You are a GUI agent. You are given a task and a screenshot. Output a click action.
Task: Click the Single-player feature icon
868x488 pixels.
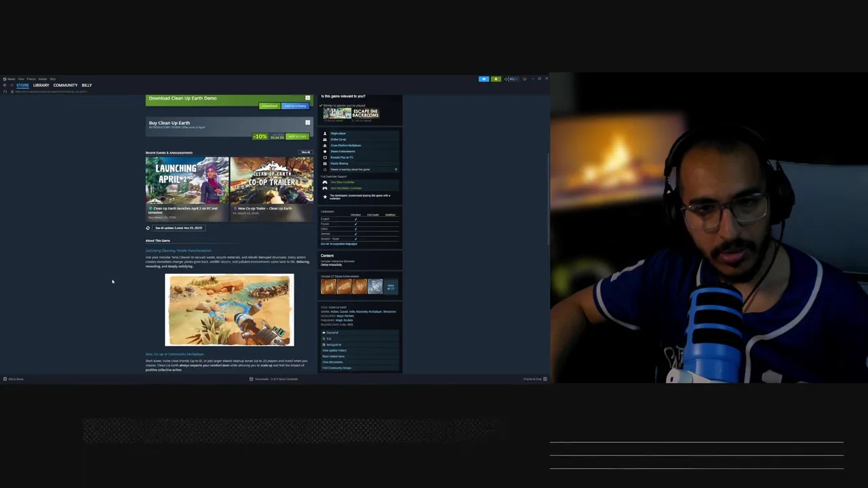pos(325,134)
